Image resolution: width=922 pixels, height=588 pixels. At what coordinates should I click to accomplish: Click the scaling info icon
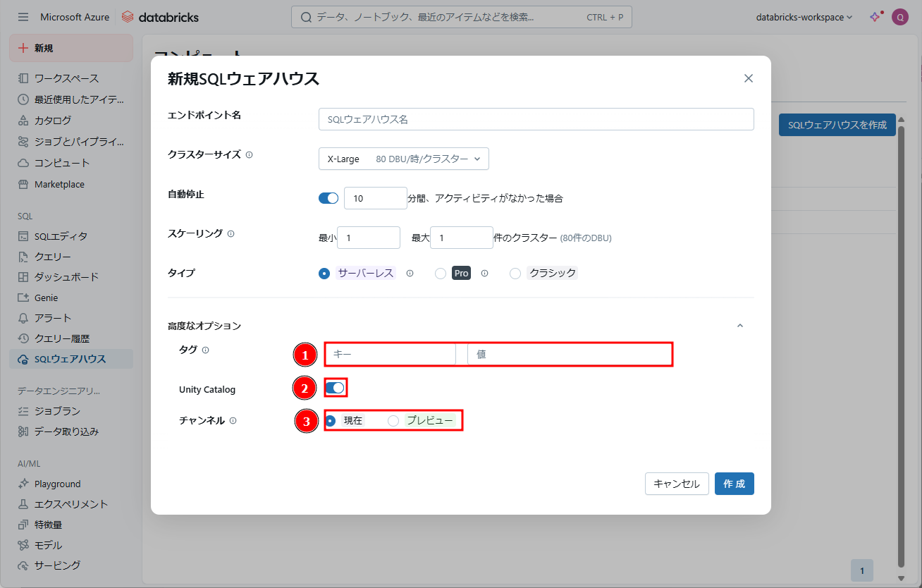tap(231, 234)
